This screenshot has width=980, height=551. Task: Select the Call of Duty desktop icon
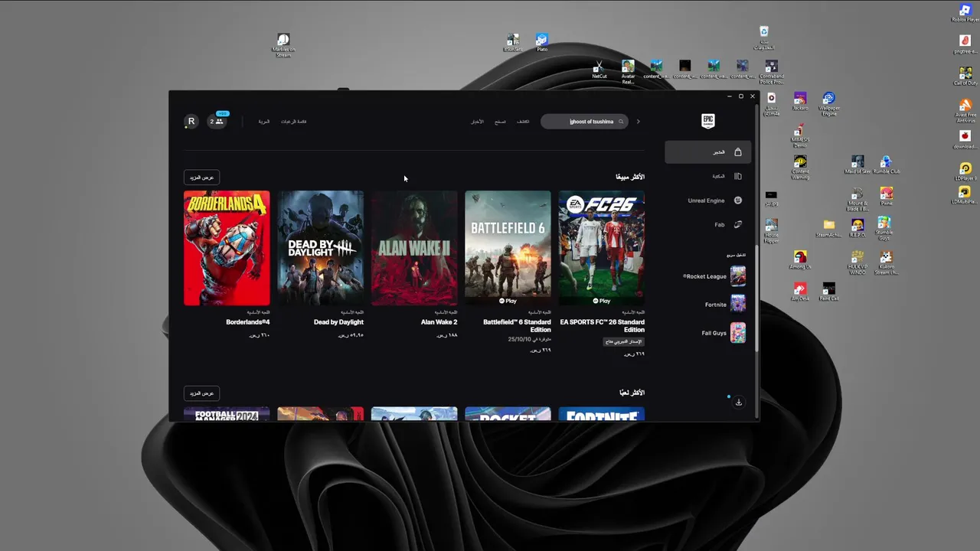965,76
